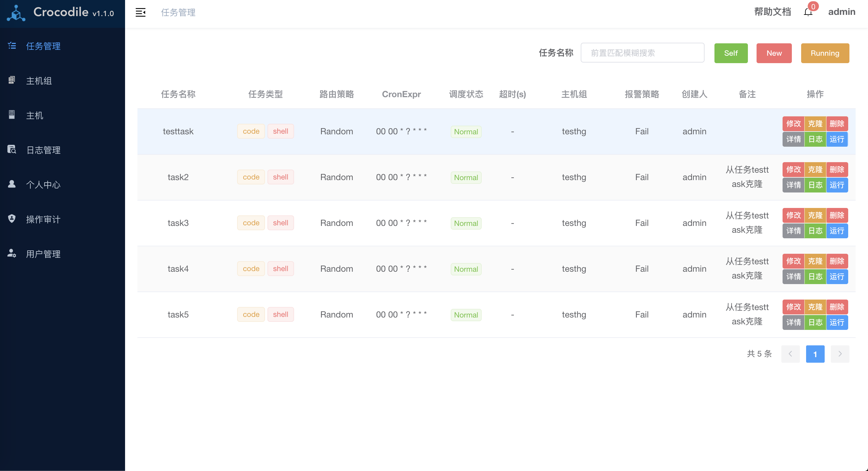Go to previous page arrow
The image size is (868, 471).
tap(790, 354)
